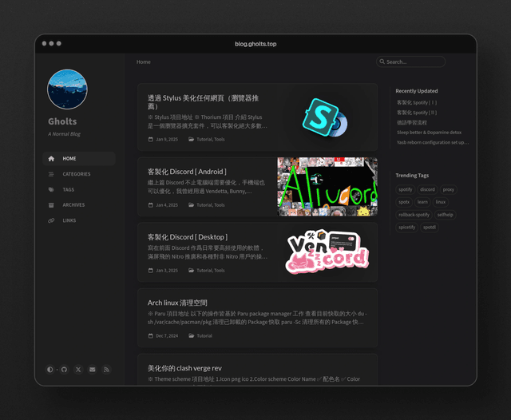Open the clash verge rev post
511x420 pixels.
pos(184,368)
